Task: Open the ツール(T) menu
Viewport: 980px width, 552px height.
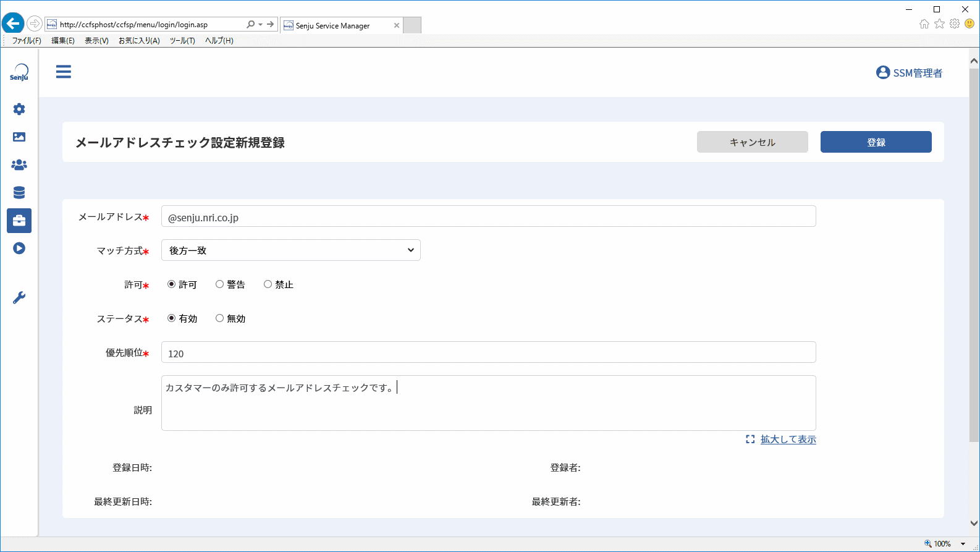Action: 182,41
